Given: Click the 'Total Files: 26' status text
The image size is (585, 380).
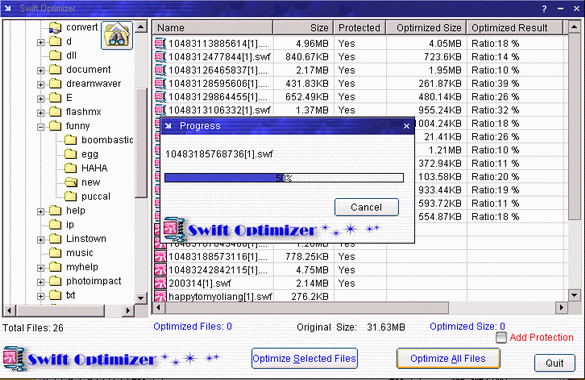Looking at the screenshot, I should 33,328.
